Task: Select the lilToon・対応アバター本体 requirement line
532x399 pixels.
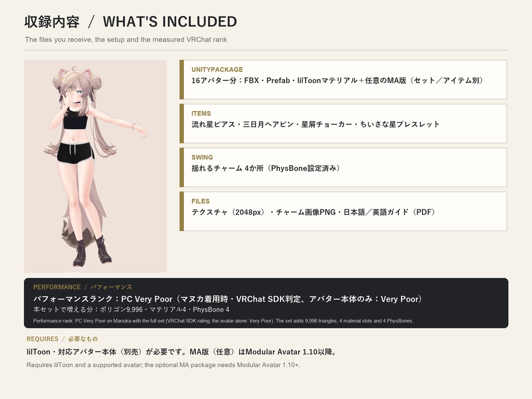Action: [x=182, y=352]
